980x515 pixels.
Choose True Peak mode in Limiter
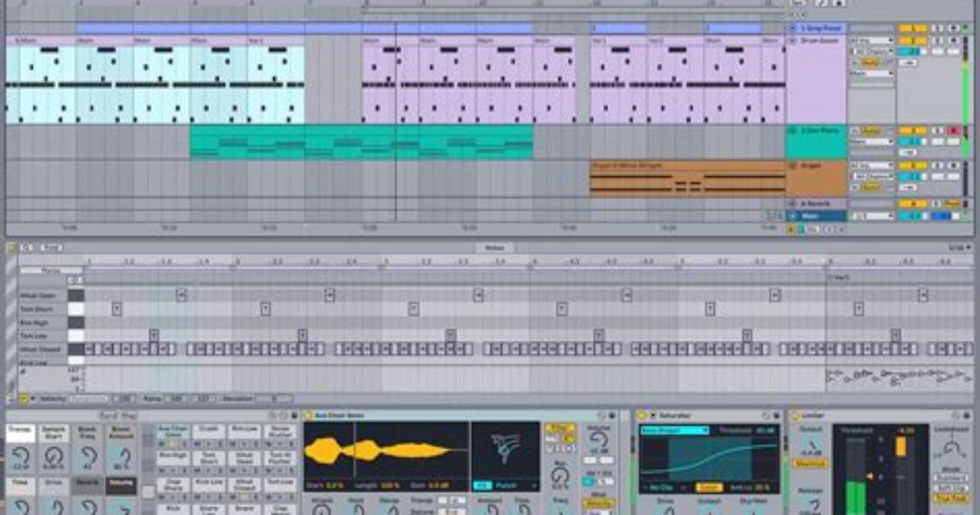pyautogui.click(x=951, y=499)
